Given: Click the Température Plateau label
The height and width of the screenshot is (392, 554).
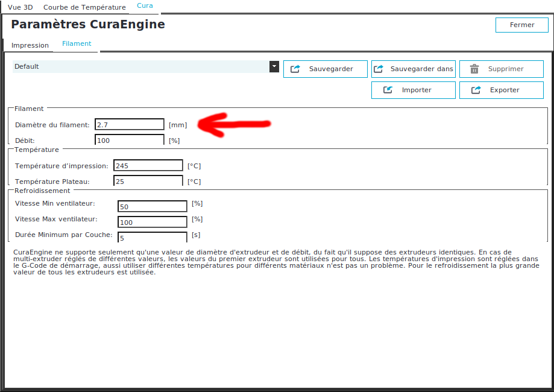Looking at the screenshot, I should (x=52, y=182).
